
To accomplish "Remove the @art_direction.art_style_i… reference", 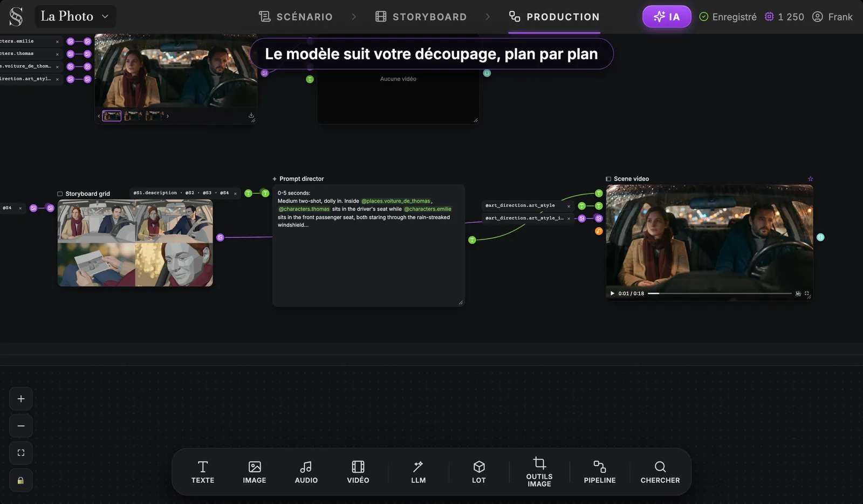I will tap(569, 218).
